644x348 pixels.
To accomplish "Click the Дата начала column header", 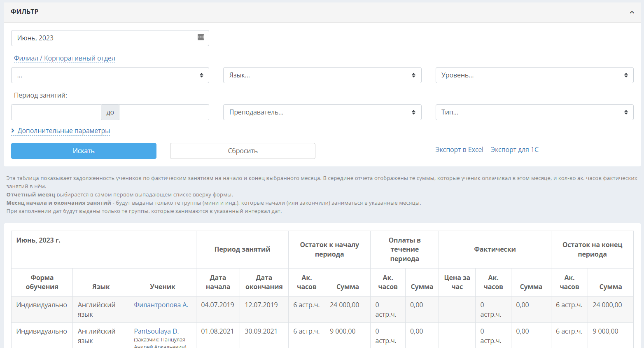I will pyautogui.click(x=218, y=282).
